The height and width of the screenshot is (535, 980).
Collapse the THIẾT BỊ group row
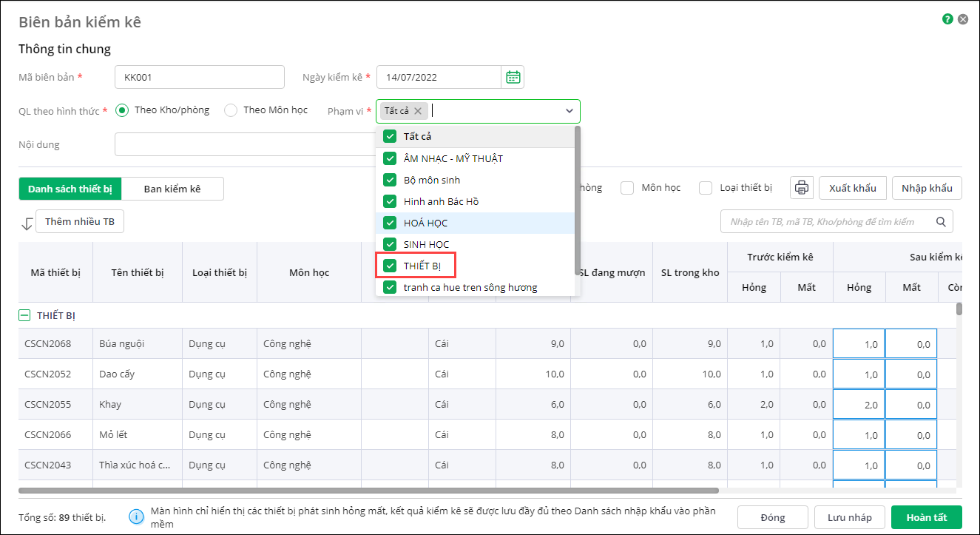[x=24, y=315]
